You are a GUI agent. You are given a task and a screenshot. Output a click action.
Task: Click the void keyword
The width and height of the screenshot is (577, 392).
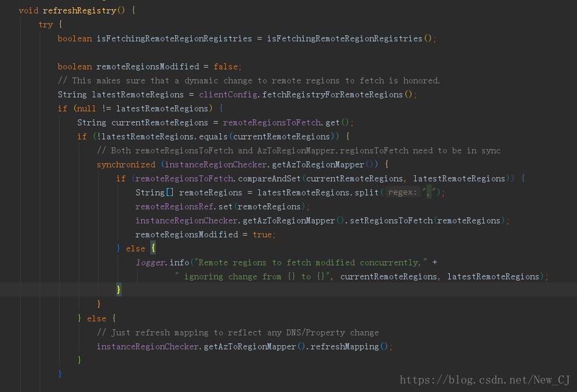29,11
